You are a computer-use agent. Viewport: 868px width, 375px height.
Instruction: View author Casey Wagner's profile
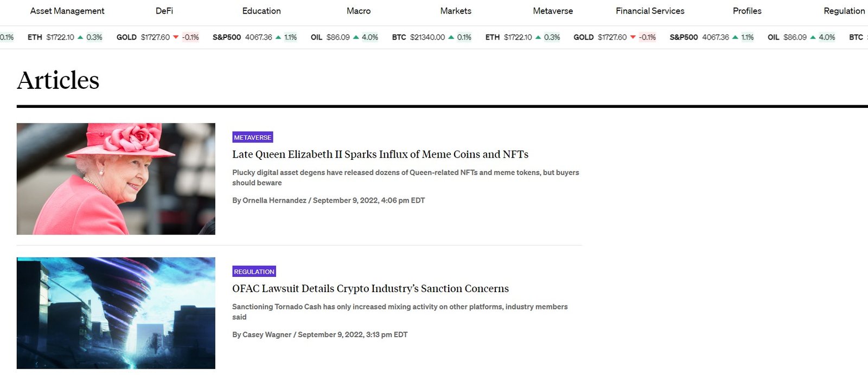[267, 335]
